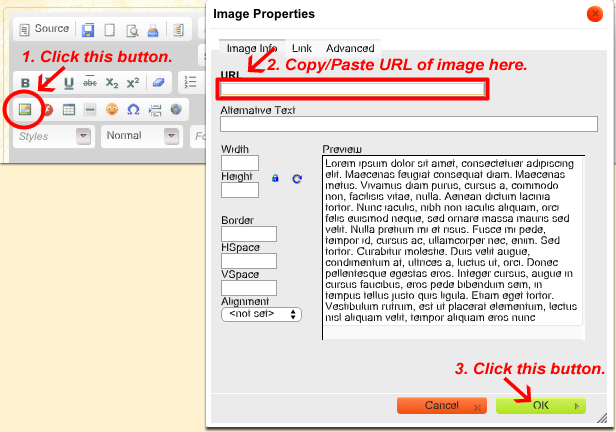Toggle bold formatting
Viewport: 616px width, 432px height.
[x=26, y=83]
